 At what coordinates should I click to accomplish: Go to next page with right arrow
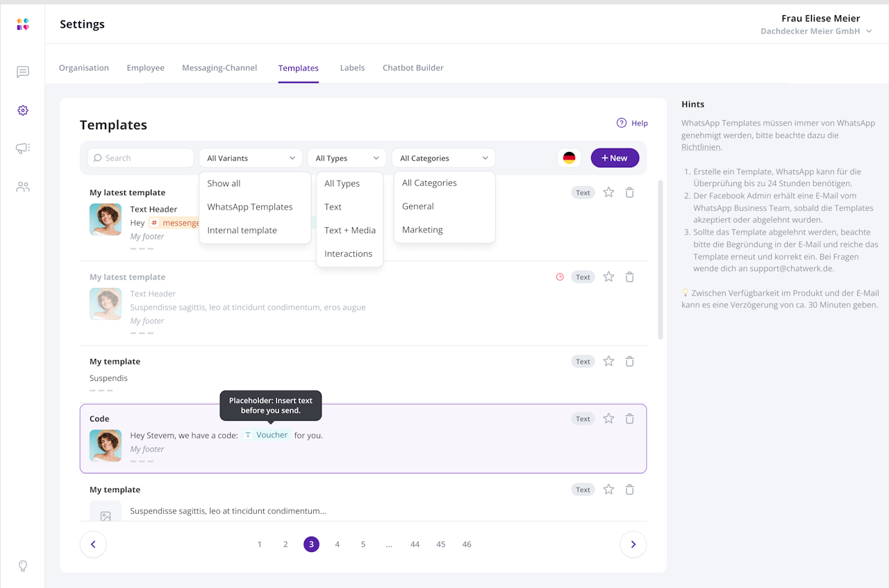point(633,544)
